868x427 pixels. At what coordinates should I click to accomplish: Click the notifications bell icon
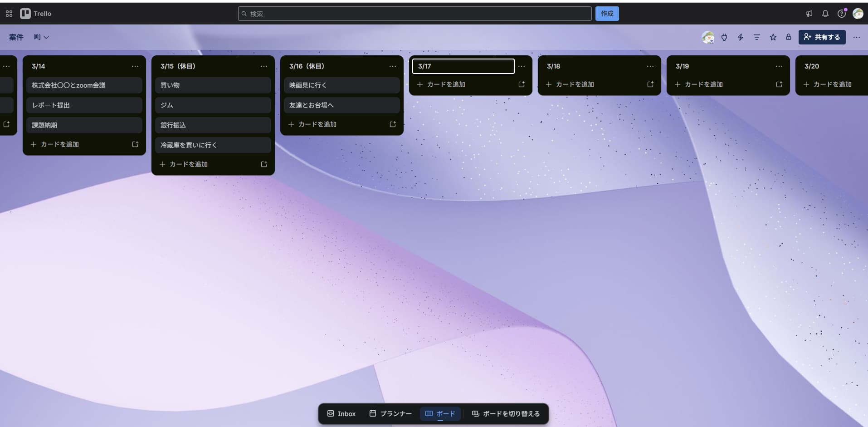click(x=825, y=14)
